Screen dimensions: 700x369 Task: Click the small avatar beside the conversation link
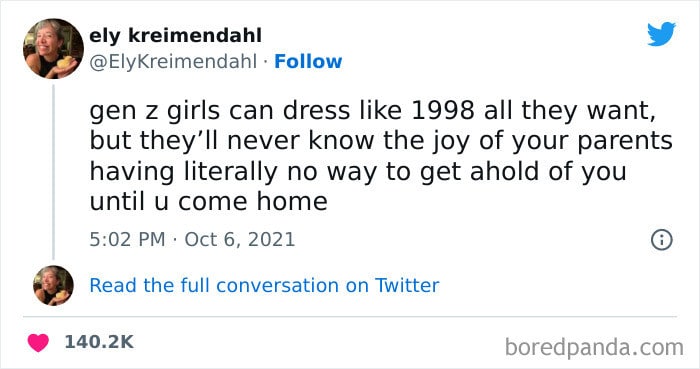point(53,286)
